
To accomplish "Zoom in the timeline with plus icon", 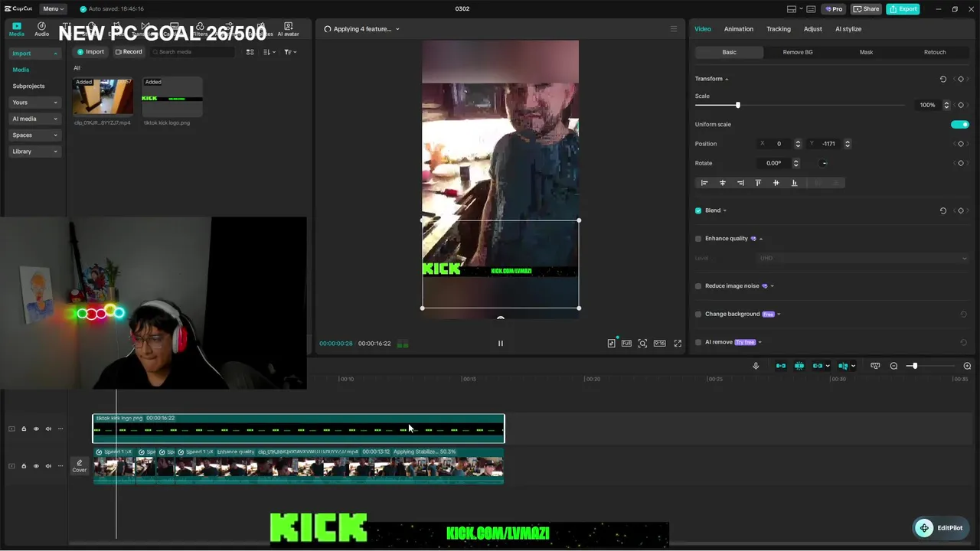I will (x=967, y=366).
